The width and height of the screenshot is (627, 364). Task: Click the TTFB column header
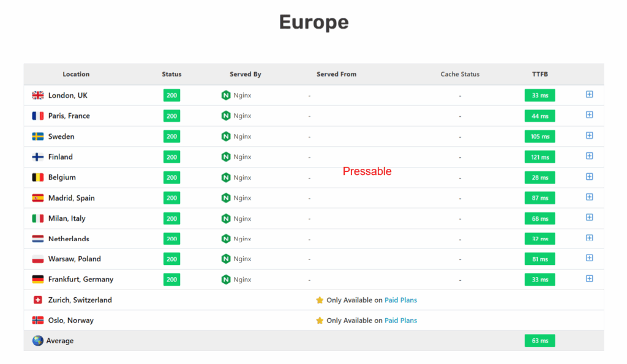pyautogui.click(x=539, y=74)
